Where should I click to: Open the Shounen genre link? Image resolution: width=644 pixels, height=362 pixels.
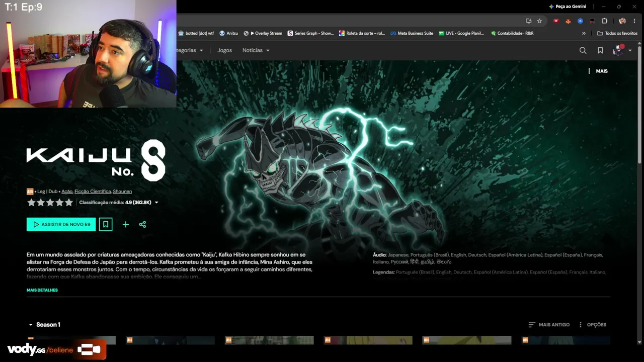(x=122, y=192)
